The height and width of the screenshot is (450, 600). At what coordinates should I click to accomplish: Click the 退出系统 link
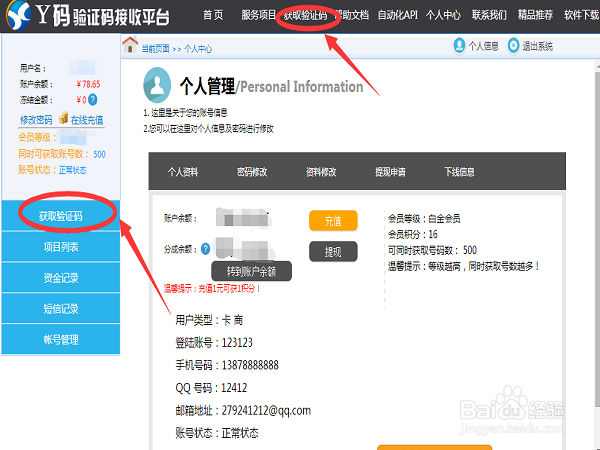click(538, 46)
